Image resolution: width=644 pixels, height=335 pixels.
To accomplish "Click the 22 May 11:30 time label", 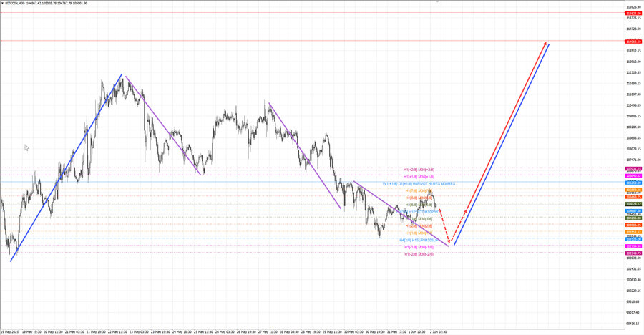I will click(x=117, y=331).
